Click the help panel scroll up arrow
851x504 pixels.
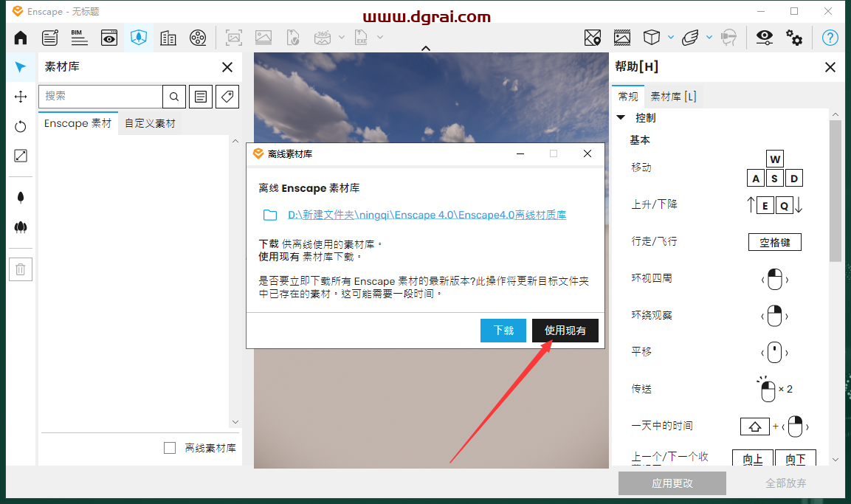(836, 114)
